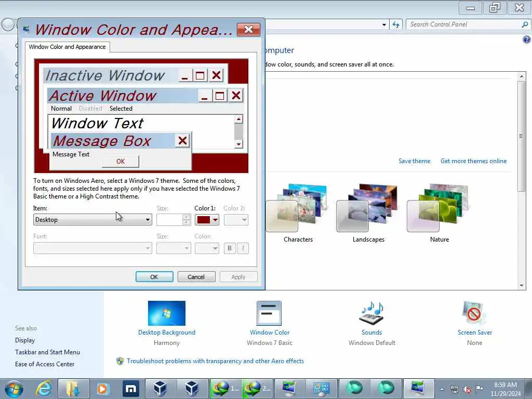Open the Font size dropdown
The width and height of the screenshot is (532, 399).
coord(174,248)
